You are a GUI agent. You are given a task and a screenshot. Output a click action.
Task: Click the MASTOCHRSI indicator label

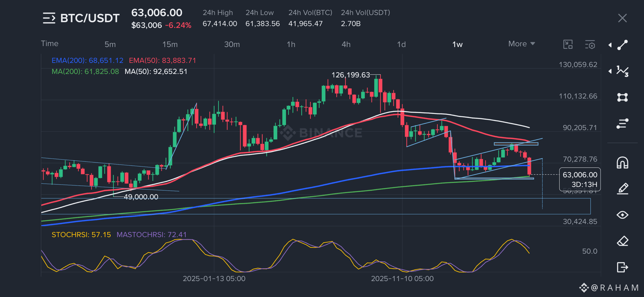point(151,235)
